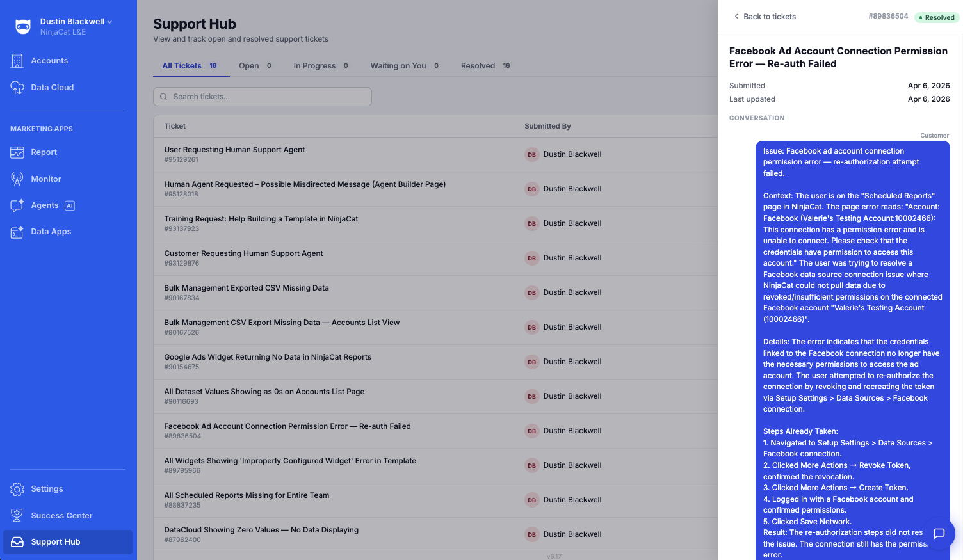
Task: Open All Widgets Improperly Configured Widget ticket
Action: pos(290,461)
